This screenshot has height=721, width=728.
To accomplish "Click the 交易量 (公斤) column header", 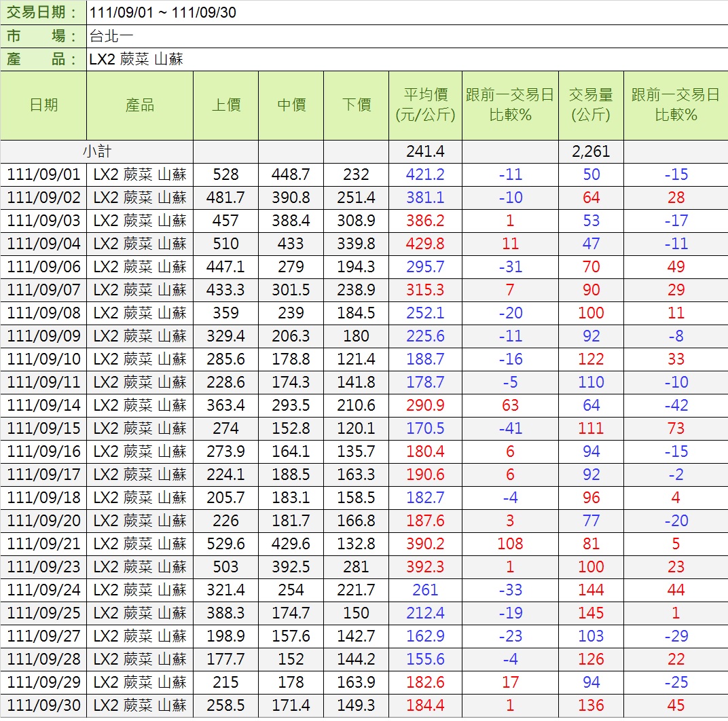I will pyautogui.click(x=591, y=105).
